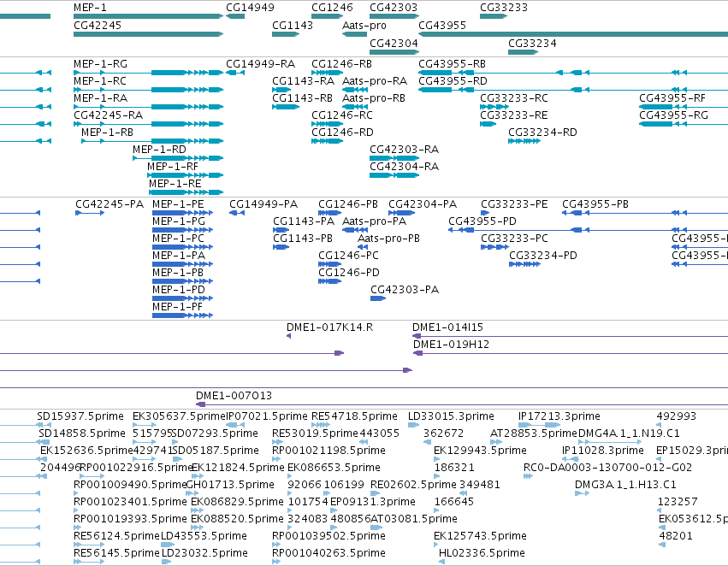Click BAC clone DME1-019H12
Image resolution: width=728 pixels, height=566 pixels.
click(x=571, y=353)
